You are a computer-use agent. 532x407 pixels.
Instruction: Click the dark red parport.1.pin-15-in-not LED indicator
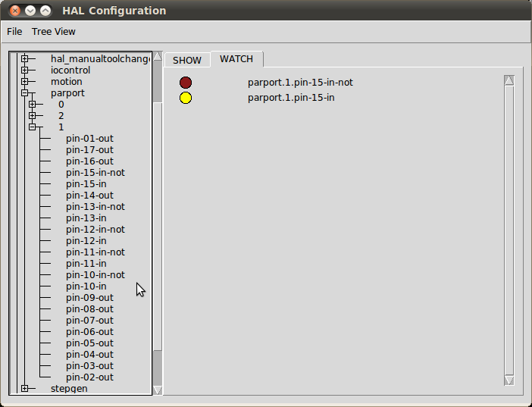pyautogui.click(x=186, y=83)
